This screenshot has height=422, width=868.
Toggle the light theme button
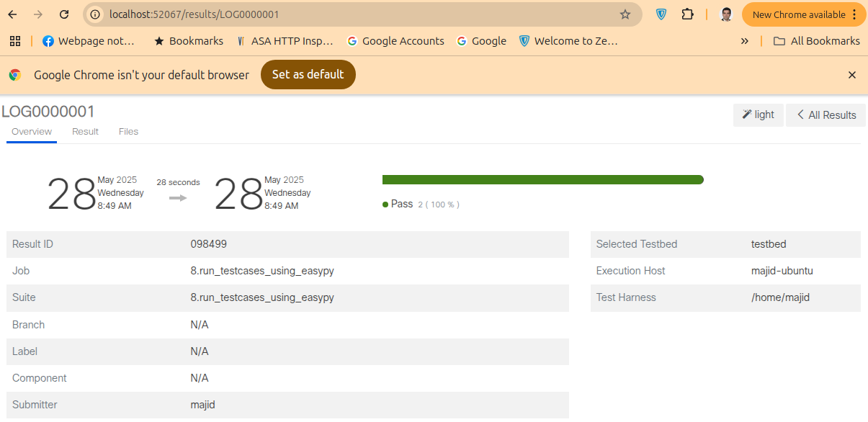click(x=759, y=115)
